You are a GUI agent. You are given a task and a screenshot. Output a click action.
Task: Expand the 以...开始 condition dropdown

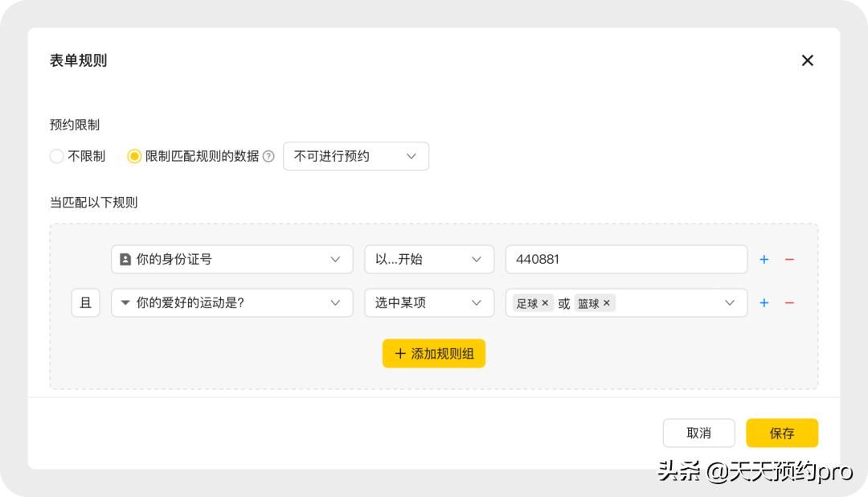coord(429,259)
